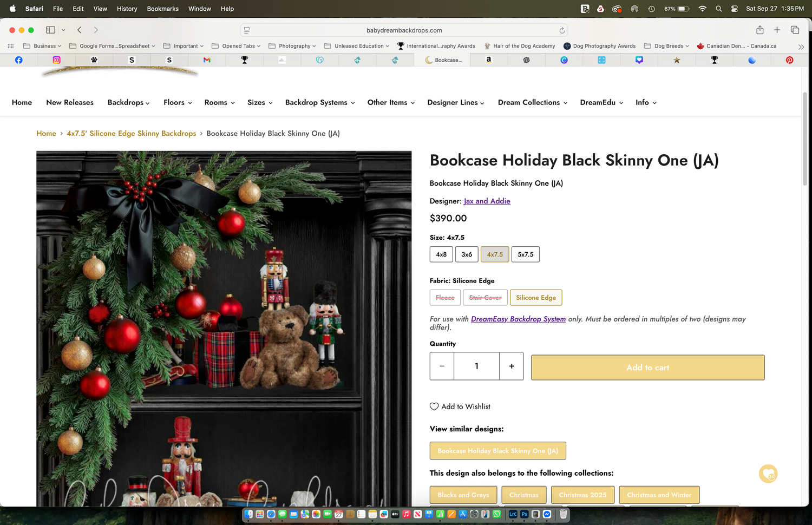Viewport: 812px width, 525px height.
Task: Click the Home breadcrumb link
Action: pos(46,133)
